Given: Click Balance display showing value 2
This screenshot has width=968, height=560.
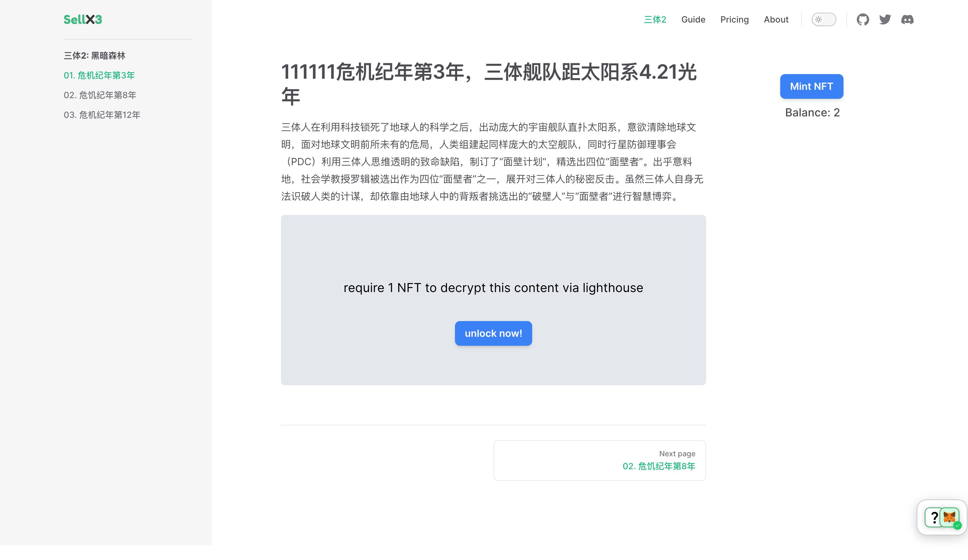Looking at the screenshot, I should (812, 112).
